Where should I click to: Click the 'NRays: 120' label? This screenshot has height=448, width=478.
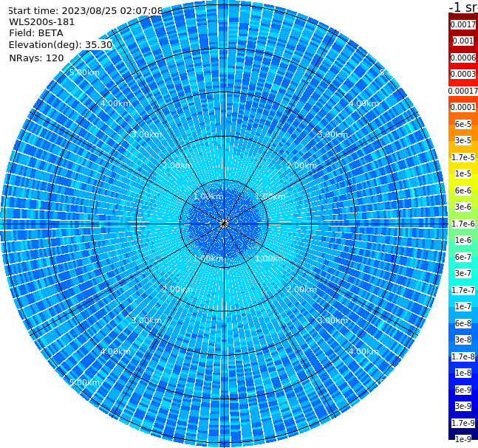[x=36, y=58]
